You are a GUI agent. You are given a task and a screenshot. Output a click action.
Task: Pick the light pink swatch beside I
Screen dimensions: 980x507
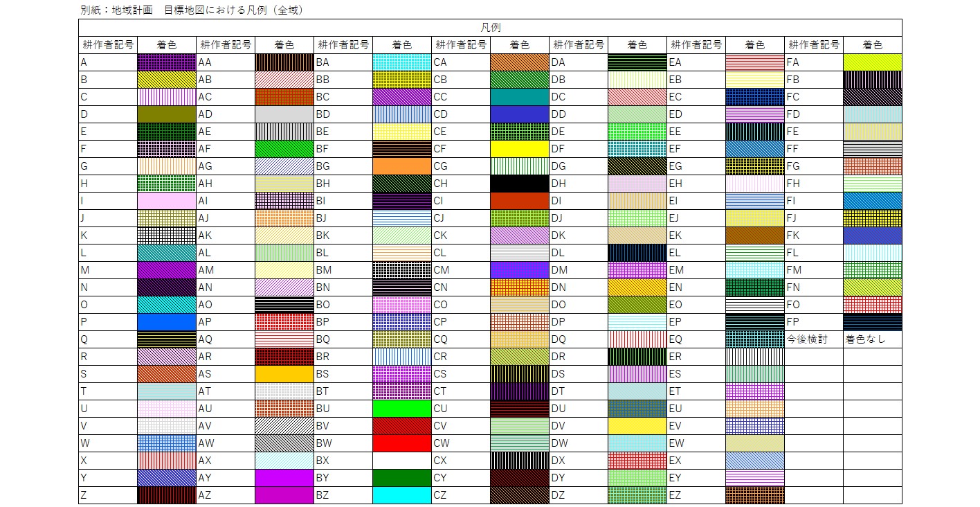pyautogui.click(x=167, y=201)
